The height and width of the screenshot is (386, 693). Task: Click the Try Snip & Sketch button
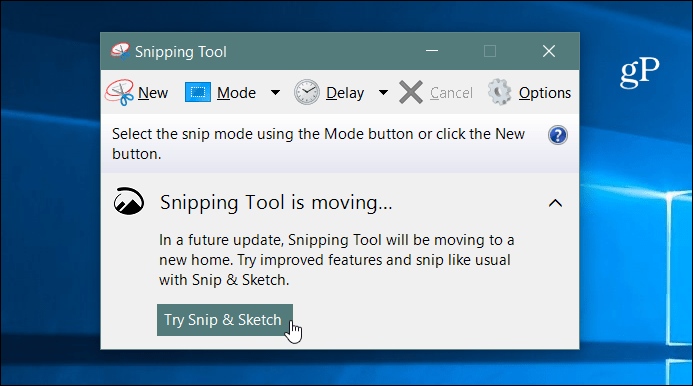point(225,320)
